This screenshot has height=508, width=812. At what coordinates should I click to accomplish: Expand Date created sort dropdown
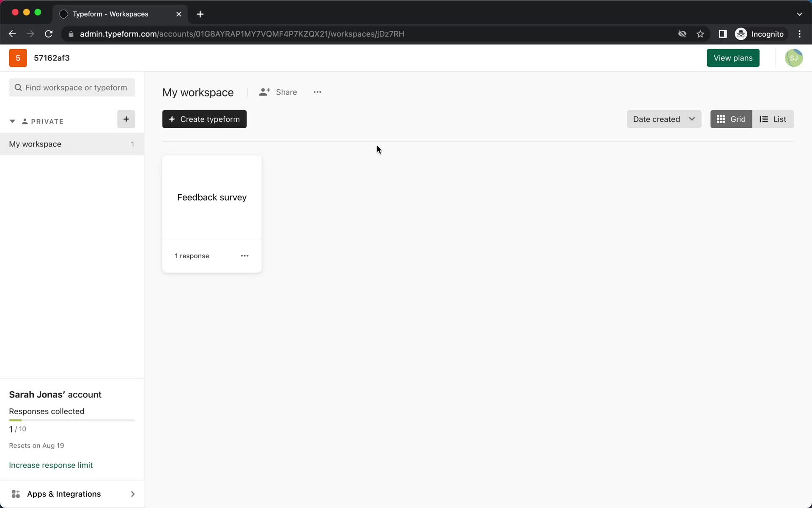(663, 119)
